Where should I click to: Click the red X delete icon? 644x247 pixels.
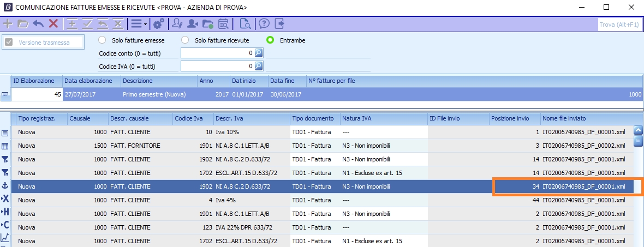53,24
